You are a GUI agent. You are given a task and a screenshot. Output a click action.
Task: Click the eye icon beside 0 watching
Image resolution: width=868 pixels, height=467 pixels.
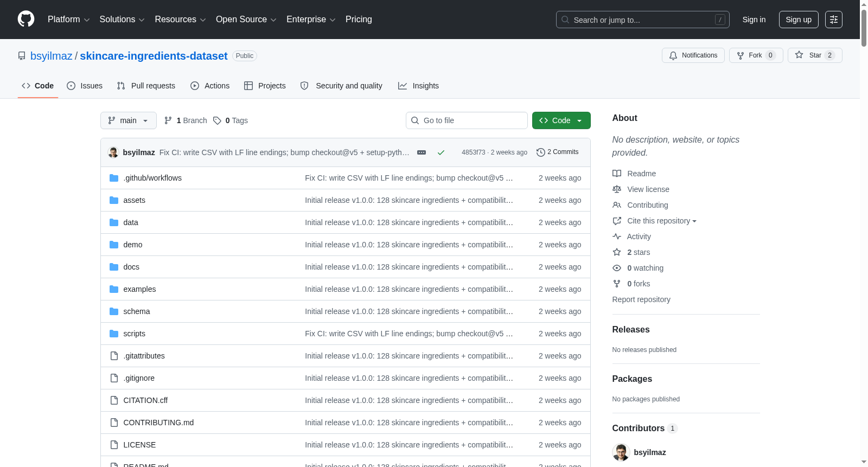[x=617, y=268]
